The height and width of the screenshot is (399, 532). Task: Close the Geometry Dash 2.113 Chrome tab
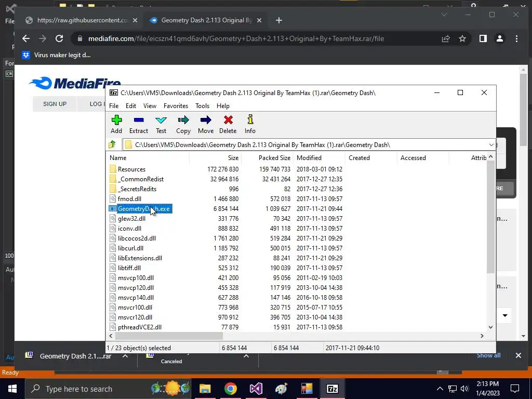tap(259, 20)
